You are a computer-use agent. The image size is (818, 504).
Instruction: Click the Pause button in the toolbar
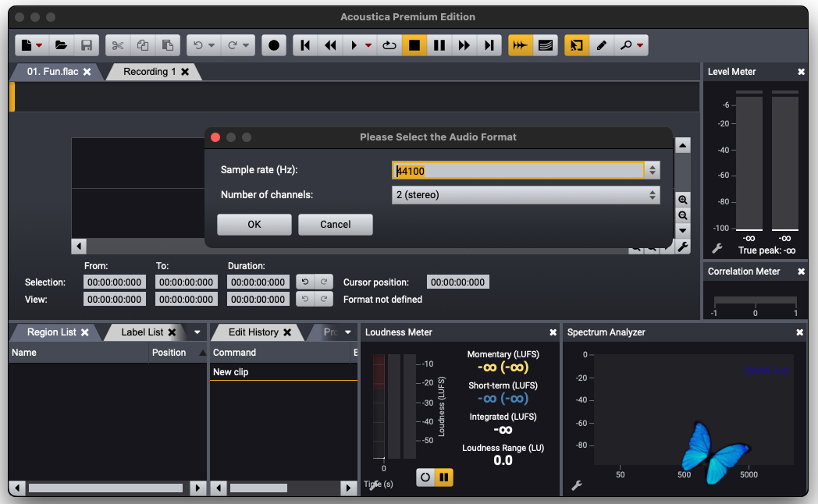click(x=439, y=45)
